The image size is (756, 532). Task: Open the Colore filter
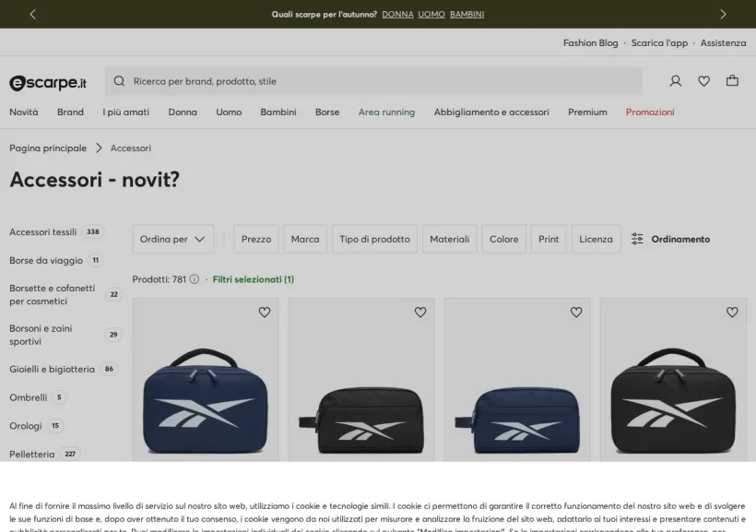point(503,239)
